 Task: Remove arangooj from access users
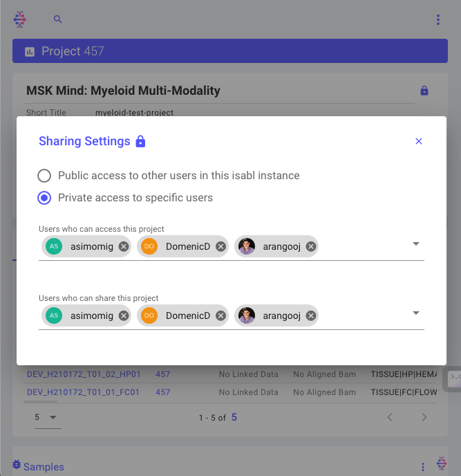(x=311, y=246)
